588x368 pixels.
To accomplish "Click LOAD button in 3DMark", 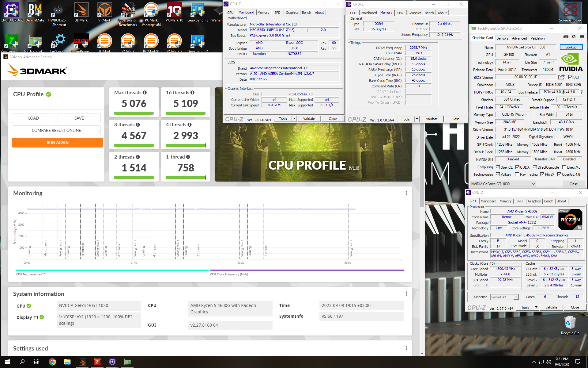I will (33, 118).
